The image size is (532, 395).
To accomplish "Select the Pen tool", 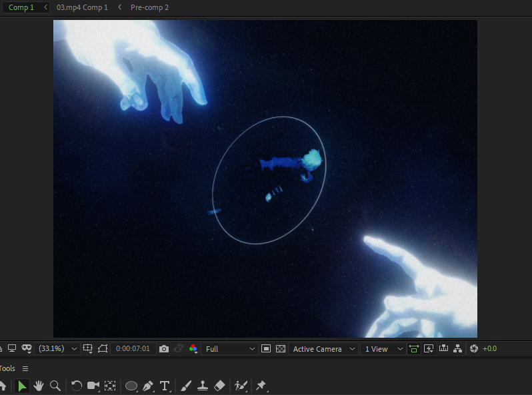I will (x=148, y=386).
